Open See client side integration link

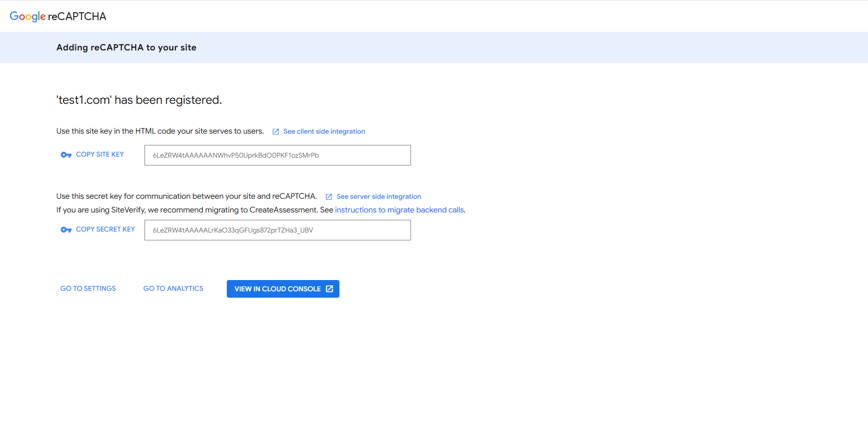324,131
